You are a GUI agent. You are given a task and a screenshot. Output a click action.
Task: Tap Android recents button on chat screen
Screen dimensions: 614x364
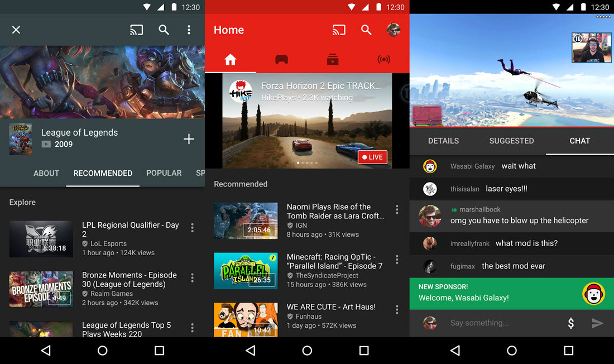point(569,350)
